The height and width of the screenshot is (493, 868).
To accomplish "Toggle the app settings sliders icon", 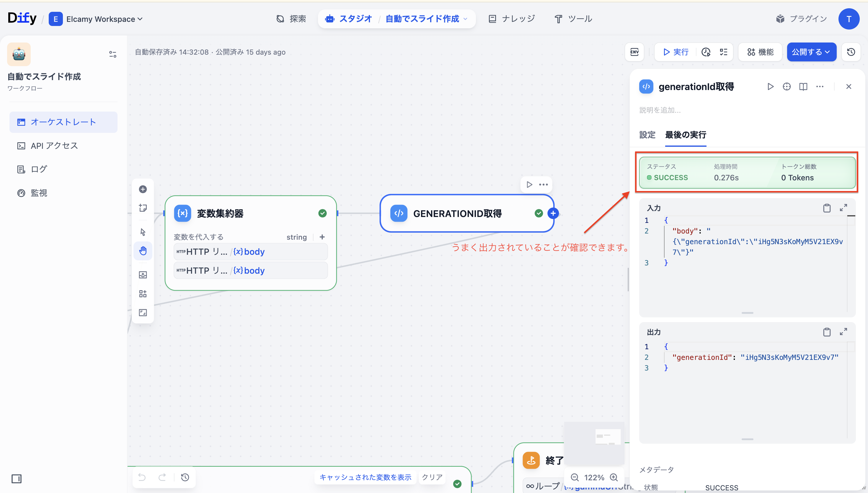I will [x=112, y=54].
